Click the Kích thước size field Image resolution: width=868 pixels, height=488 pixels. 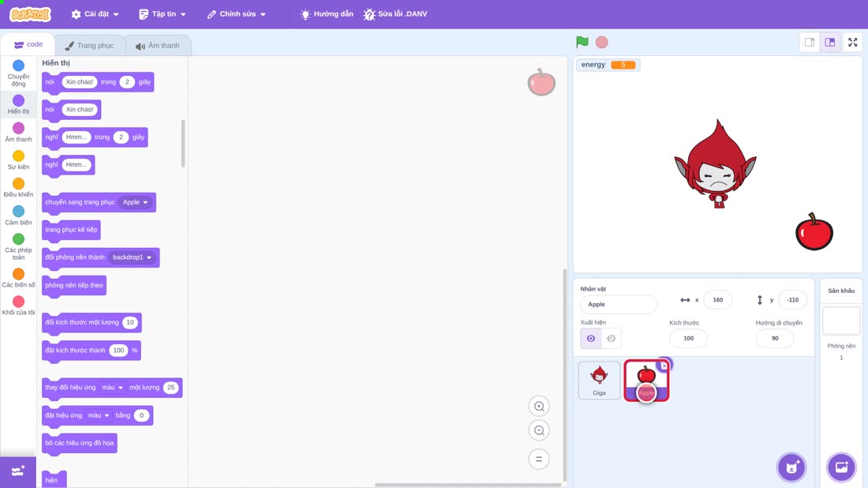pyautogui.click(x=688, y=339)
